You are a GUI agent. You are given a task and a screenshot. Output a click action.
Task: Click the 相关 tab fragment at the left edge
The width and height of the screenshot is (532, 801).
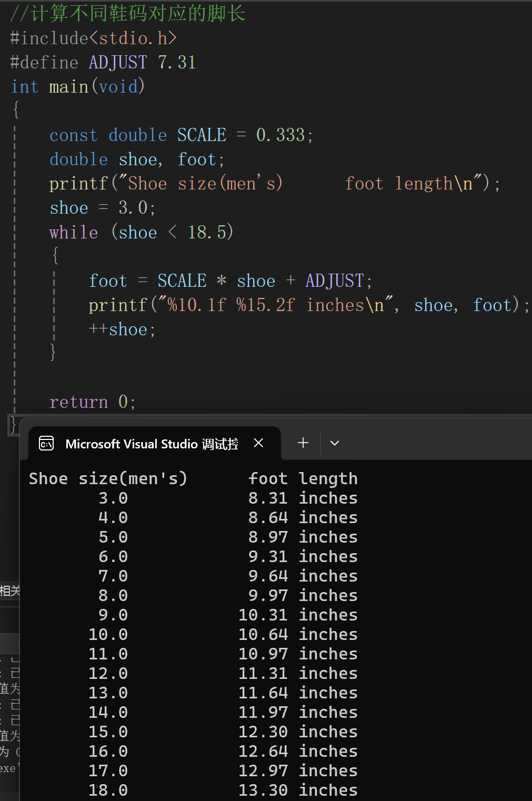[9, 590]
